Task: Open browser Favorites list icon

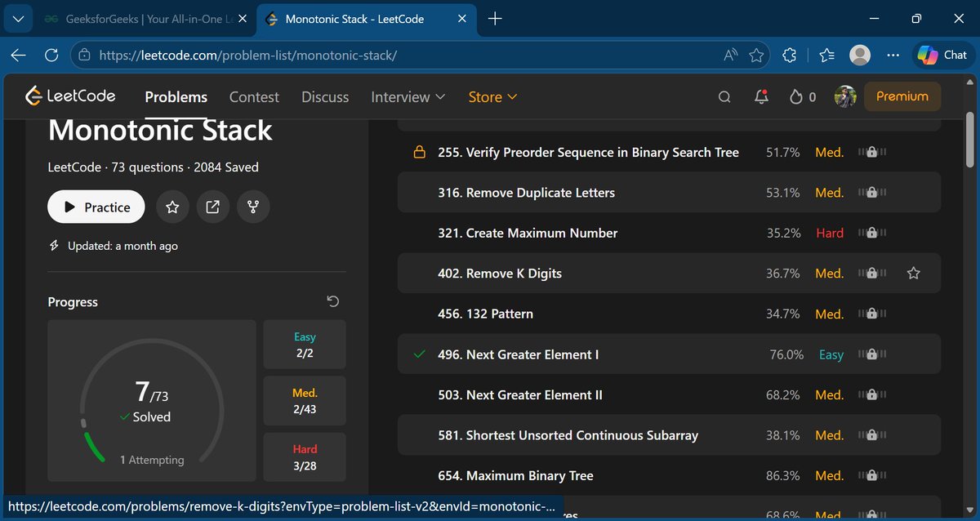Action: point(826,55)
